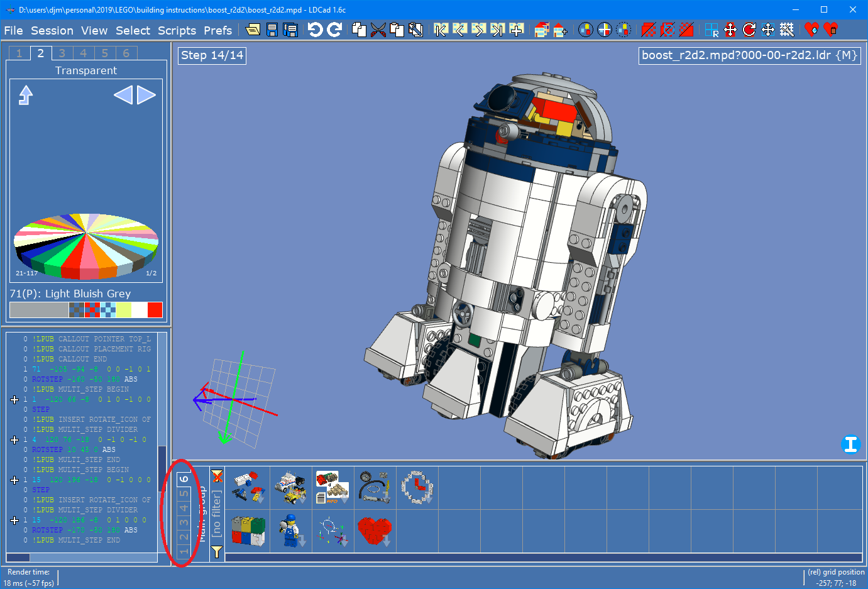Jump to the last step with the navigation icon

496,29
